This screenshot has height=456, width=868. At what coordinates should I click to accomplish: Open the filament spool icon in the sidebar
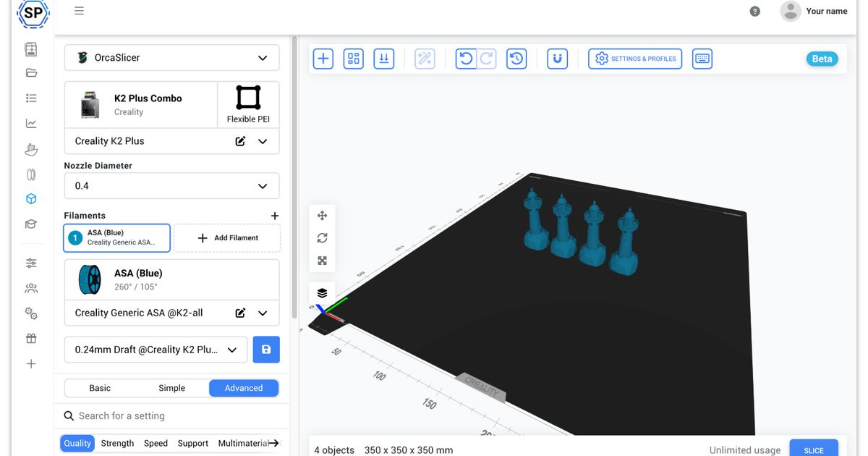click(30, 174)
